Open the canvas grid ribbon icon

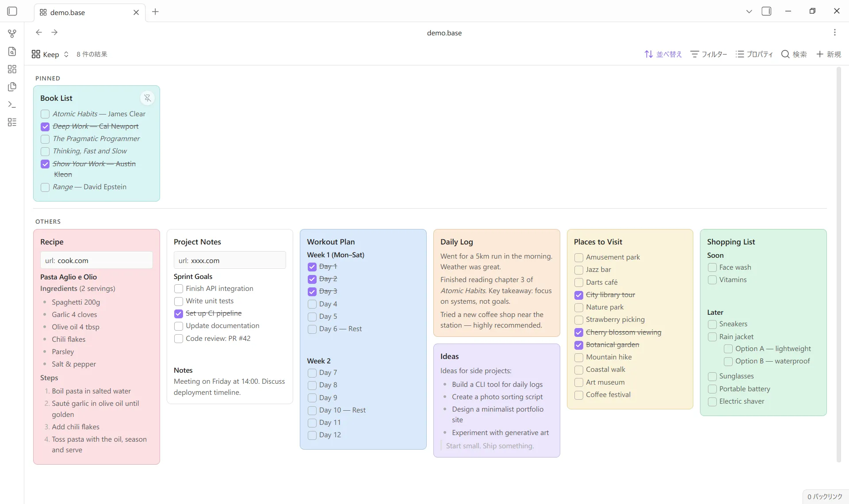coord(12,69)
